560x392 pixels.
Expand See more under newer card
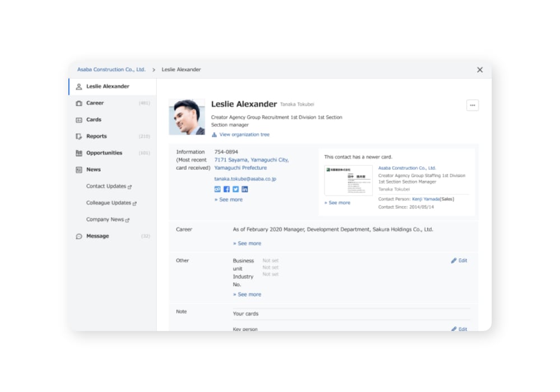(338, 203)
